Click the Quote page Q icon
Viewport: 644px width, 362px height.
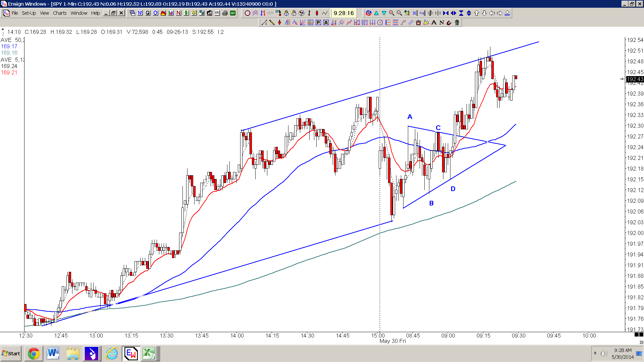[x=148, y=13]
